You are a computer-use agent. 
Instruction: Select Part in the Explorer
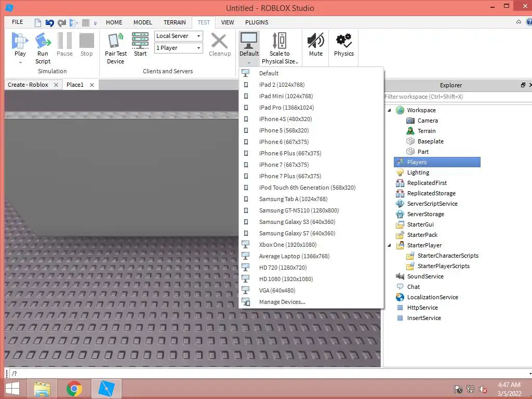pos(423,152)
